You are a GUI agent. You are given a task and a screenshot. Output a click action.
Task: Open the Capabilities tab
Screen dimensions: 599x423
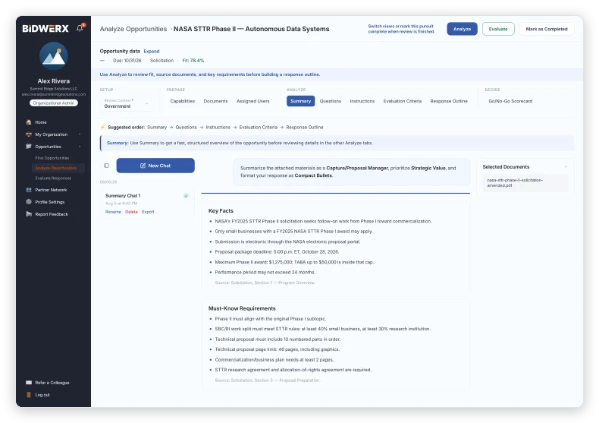point(183,101)
